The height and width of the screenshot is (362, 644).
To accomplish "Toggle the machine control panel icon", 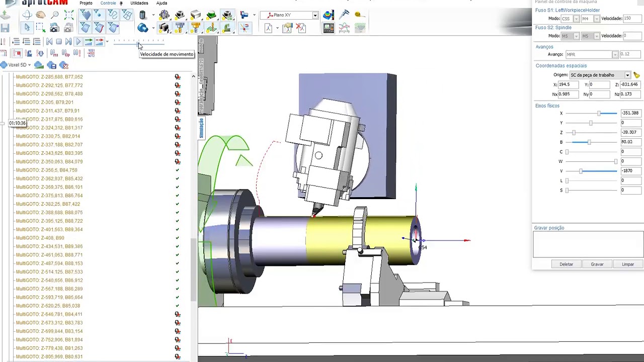I will [329, 28].
